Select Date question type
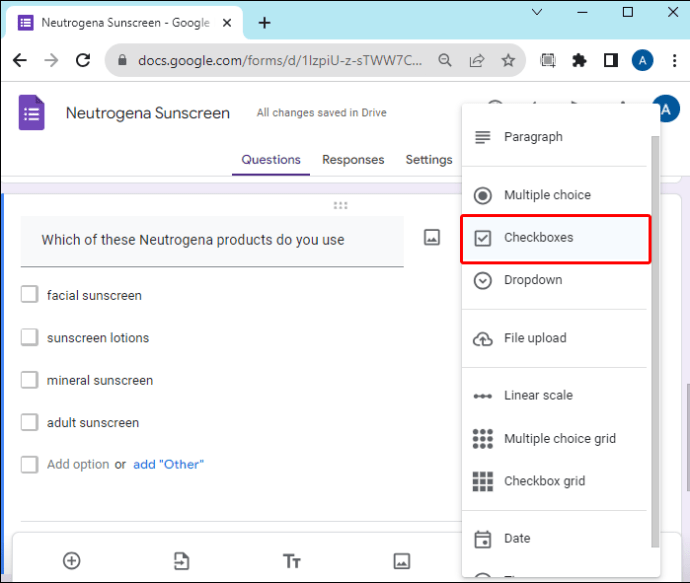The height and width of the screenshot is (583, 690). (554, 539)
